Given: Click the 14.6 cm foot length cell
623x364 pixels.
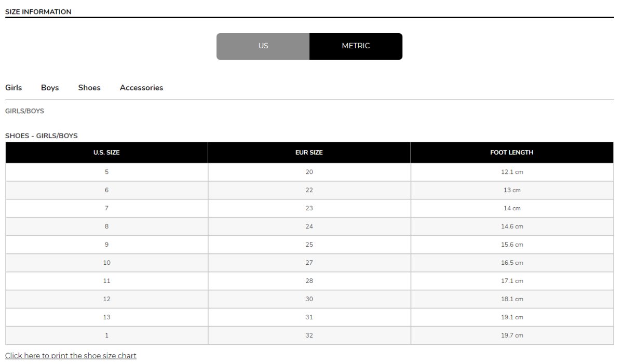Looking at the screenshot, I should (512, 226).
